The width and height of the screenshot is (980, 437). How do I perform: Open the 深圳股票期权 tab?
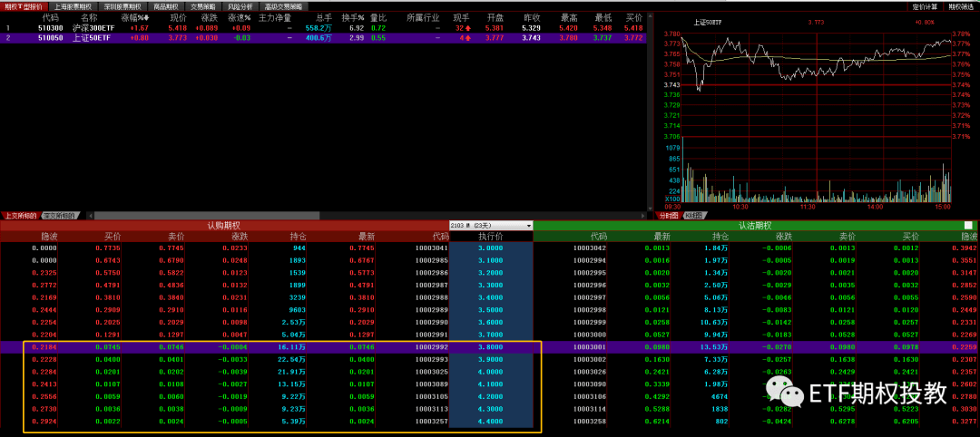[123, 6]
